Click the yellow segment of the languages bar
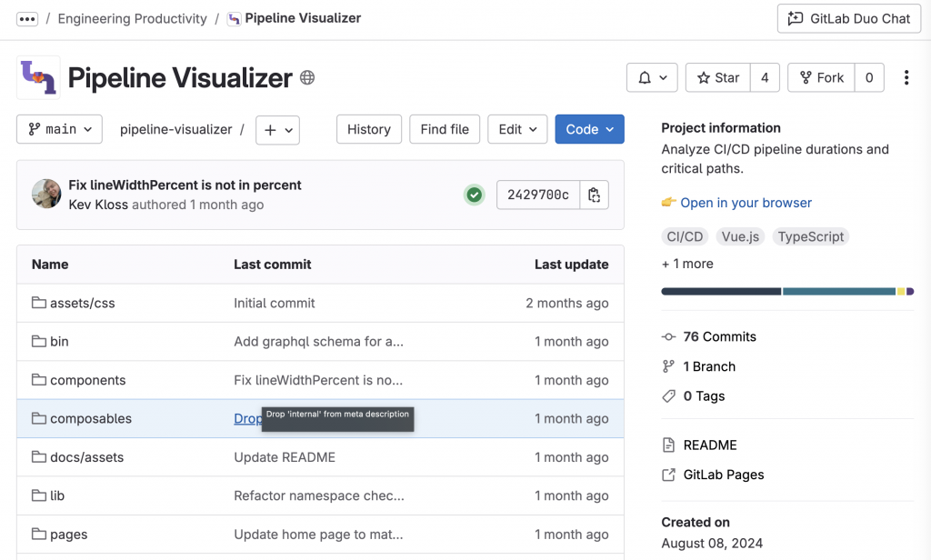Screen dimensions: 931x560 click(x=901, y=292)
